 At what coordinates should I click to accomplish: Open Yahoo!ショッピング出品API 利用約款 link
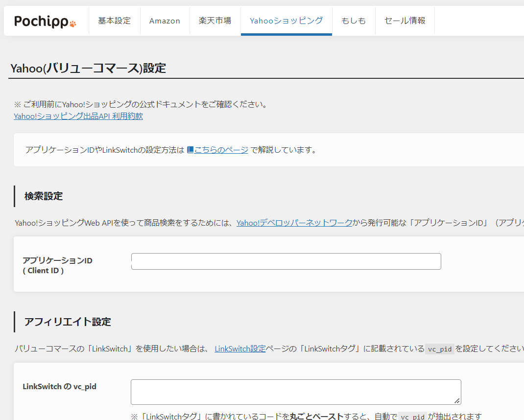78,116
